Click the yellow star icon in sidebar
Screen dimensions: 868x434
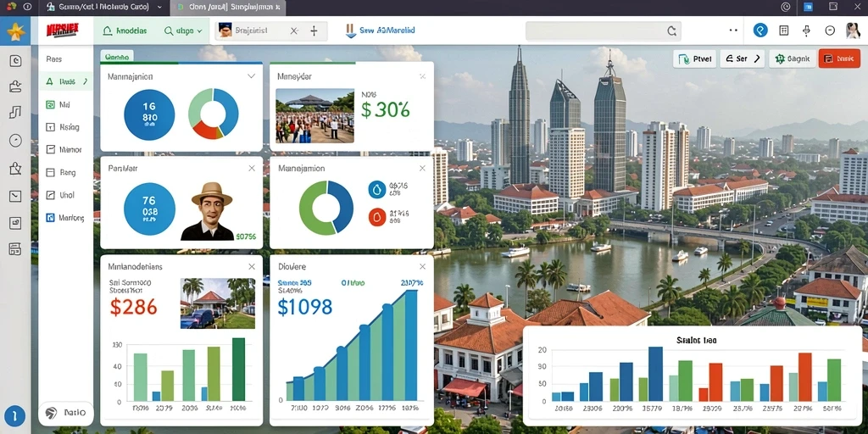tap(15, 31)
